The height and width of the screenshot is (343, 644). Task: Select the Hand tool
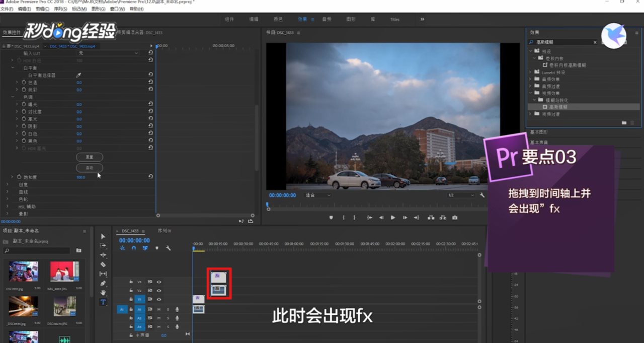click(x=103, y=293)
